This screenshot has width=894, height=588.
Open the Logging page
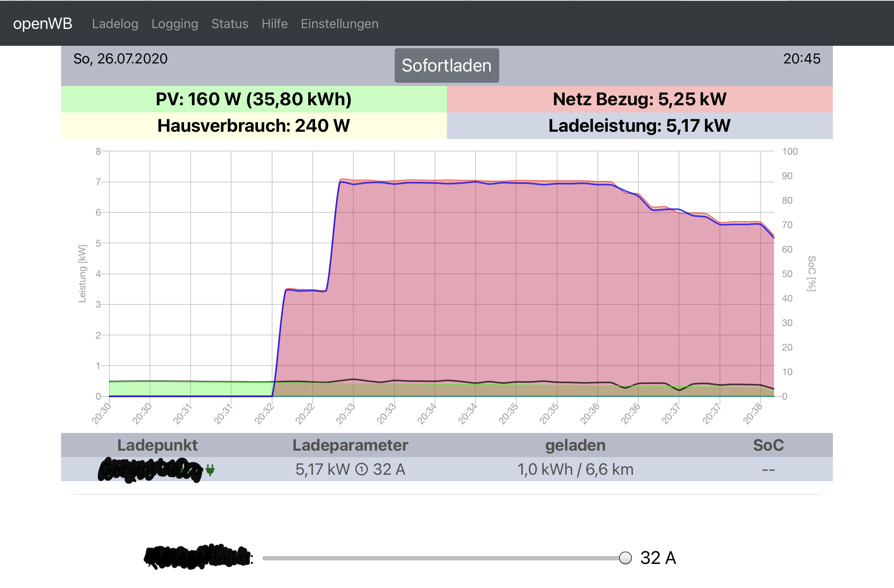174,24
